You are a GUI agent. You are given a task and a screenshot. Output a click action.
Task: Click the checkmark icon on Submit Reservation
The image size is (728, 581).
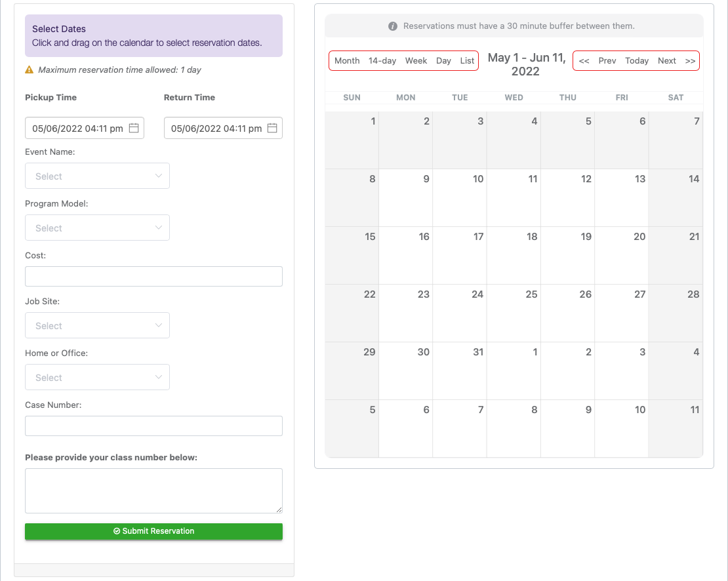(x=116, y=531)
